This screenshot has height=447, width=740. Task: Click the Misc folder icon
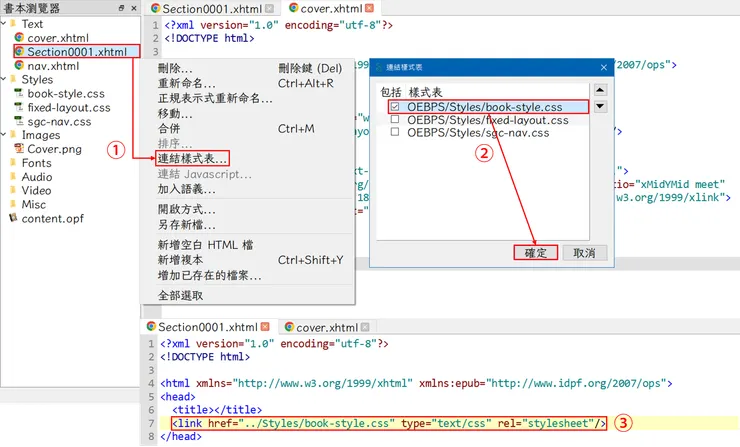pos(13,204)
